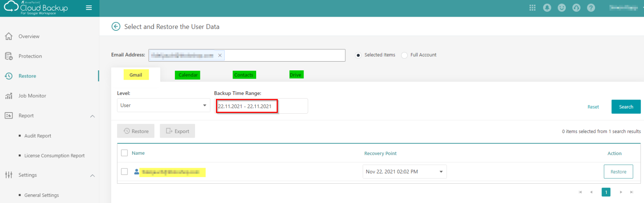Click the back arrow icon
The height and width of the screenshot is (203, 644).
(116, 27)
